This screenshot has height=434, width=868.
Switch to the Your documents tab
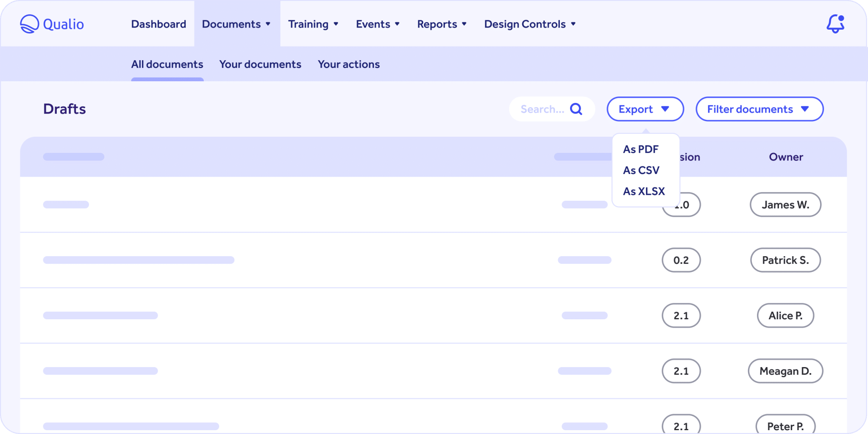[x=260, y=64]
